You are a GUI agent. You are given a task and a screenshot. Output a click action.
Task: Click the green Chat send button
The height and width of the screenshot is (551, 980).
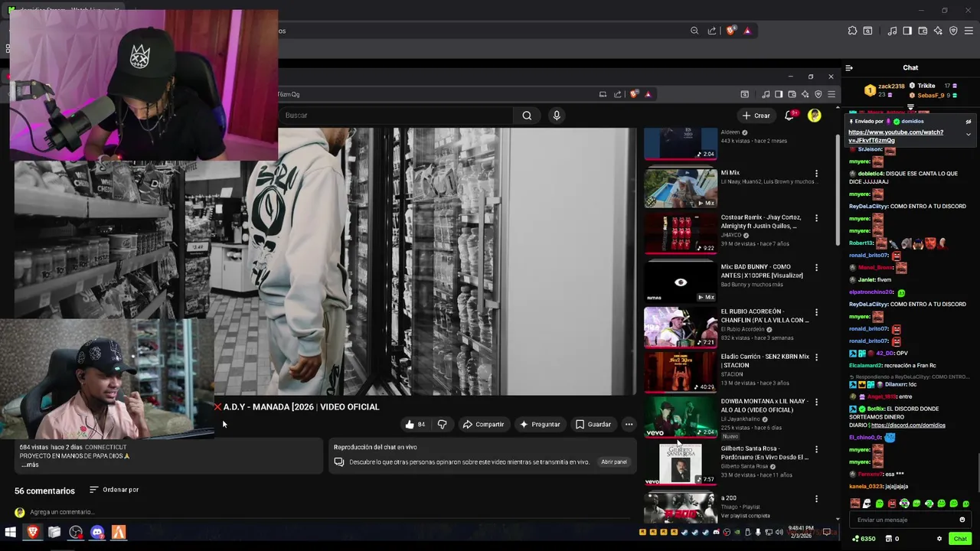pyautogui.click(x=960, y=539)
